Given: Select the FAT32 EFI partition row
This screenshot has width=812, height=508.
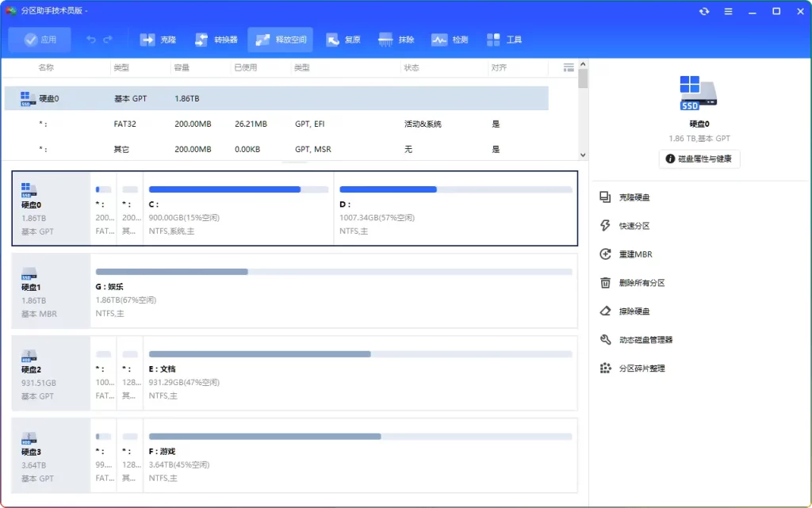Looking at the screenshot, I should coord(277,124).
